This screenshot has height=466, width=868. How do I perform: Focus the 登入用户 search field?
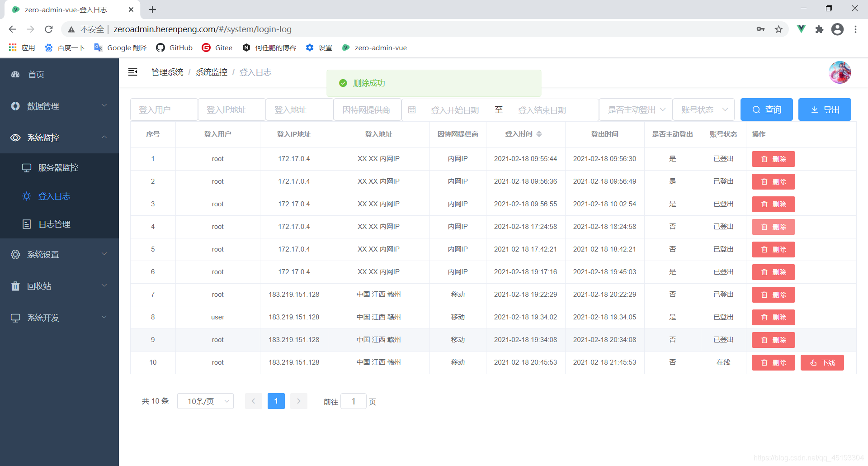164,110
